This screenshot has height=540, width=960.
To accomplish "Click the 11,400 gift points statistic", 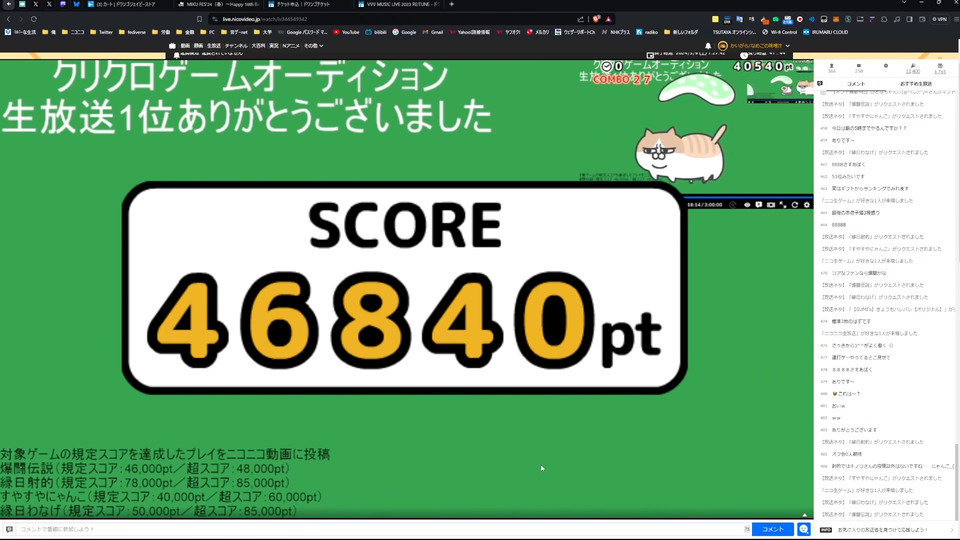I will 912,68.
